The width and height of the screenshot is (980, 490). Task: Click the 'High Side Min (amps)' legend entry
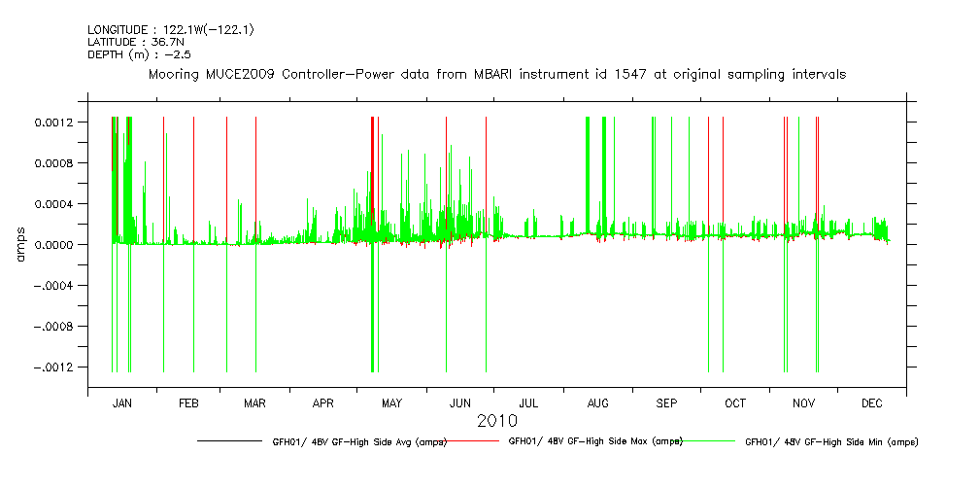click(x=831, y=442)
